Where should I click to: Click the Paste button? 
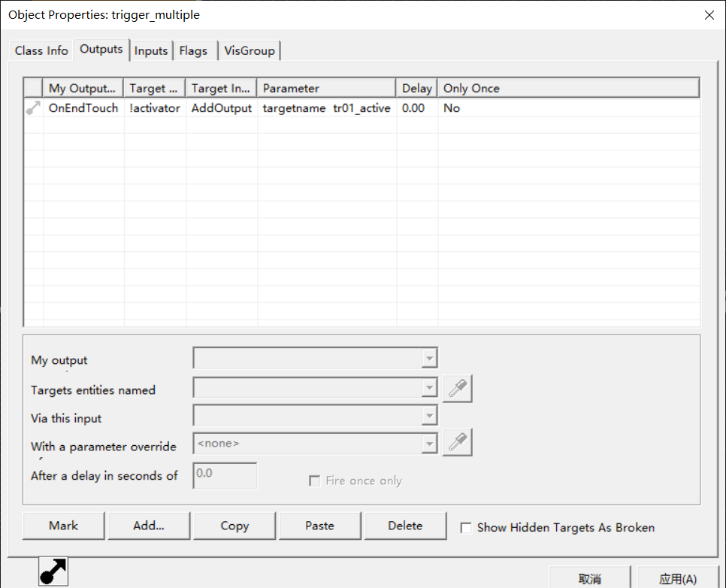pos(319,526)
